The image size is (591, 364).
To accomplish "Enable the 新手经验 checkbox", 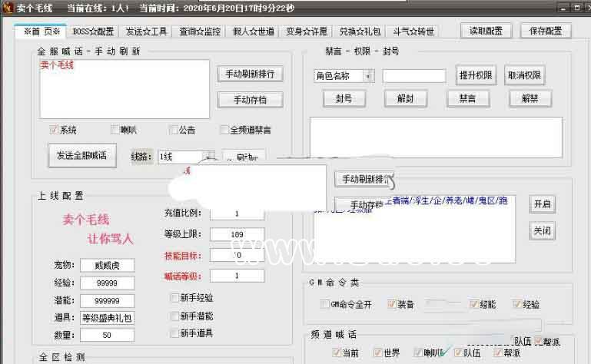I will pyautogui.click(x=174, y=298).
